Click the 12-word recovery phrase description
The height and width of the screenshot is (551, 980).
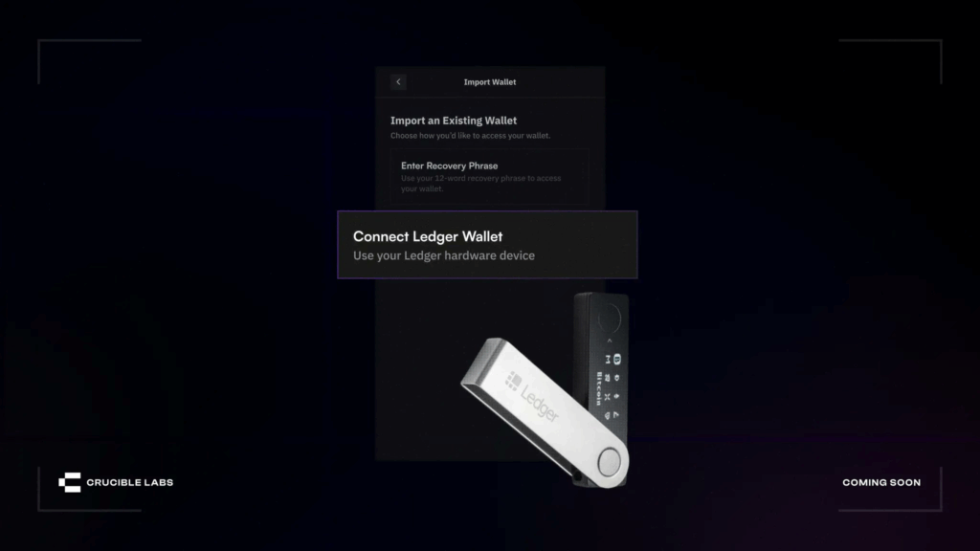click(481, 183)
